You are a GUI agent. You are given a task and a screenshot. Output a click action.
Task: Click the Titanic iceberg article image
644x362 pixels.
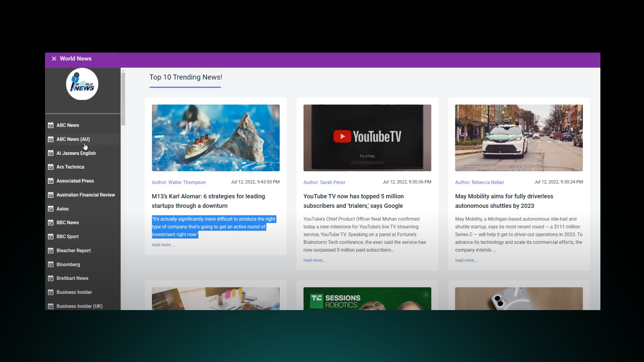[216, 138]
